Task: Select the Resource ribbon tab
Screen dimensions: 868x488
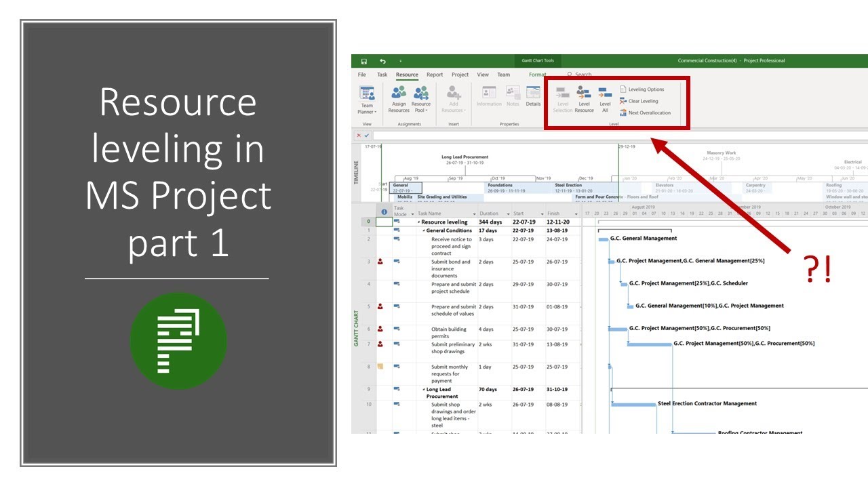Action: pyautogui.click(x=407, y=75)
